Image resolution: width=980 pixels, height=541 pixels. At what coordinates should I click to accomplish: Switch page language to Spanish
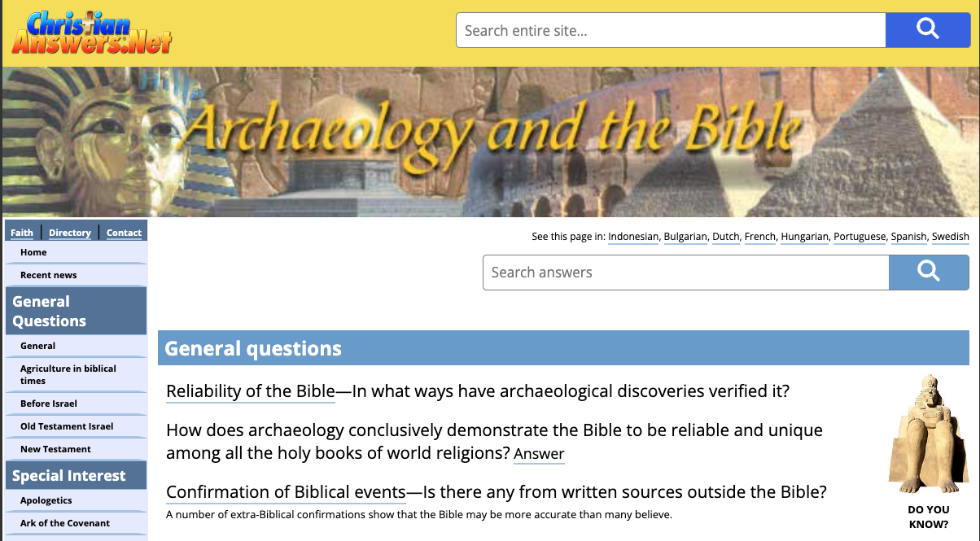(908, 237)
